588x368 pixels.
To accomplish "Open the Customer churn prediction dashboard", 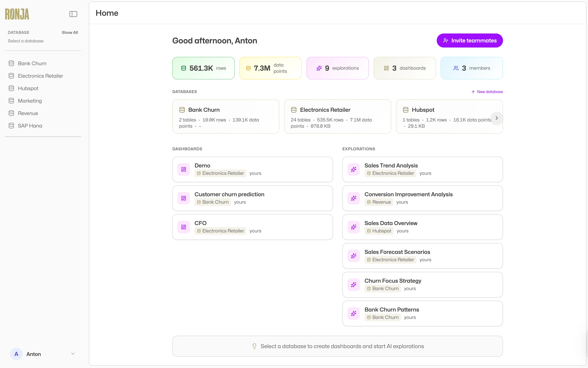I will [x=252, y=198].
